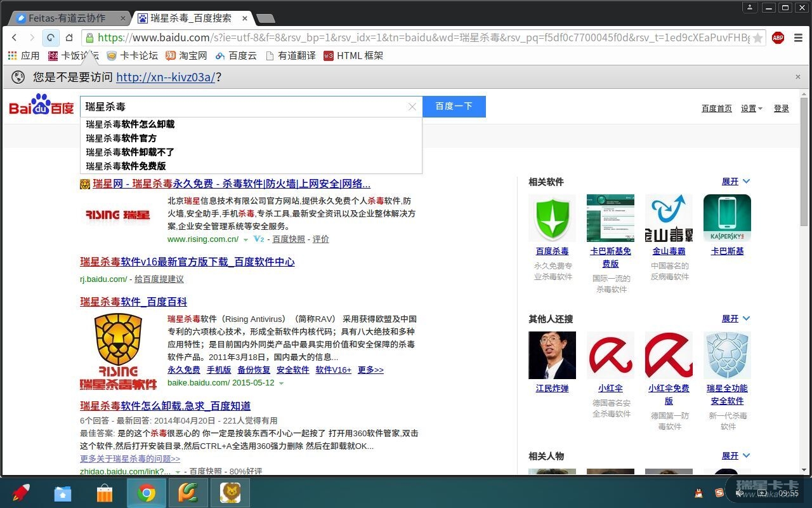The width and height of the screenshot is (812, 508).
Task: Expand the 相关软件 section
Action: point(736,182)
